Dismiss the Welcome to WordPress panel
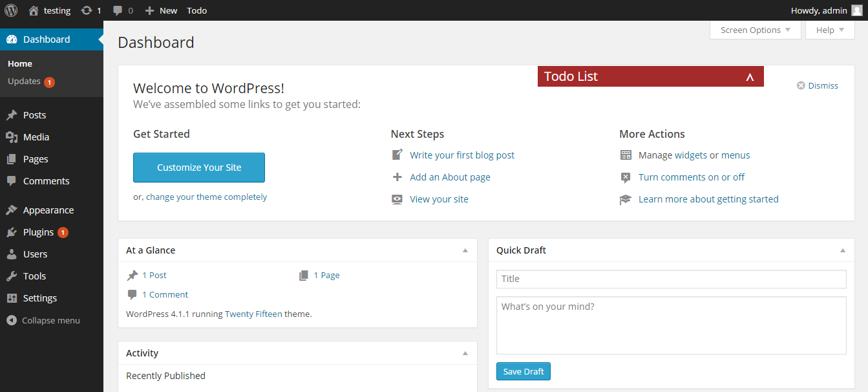Screen dimensions: 868x392 click(x=818, y=85)
